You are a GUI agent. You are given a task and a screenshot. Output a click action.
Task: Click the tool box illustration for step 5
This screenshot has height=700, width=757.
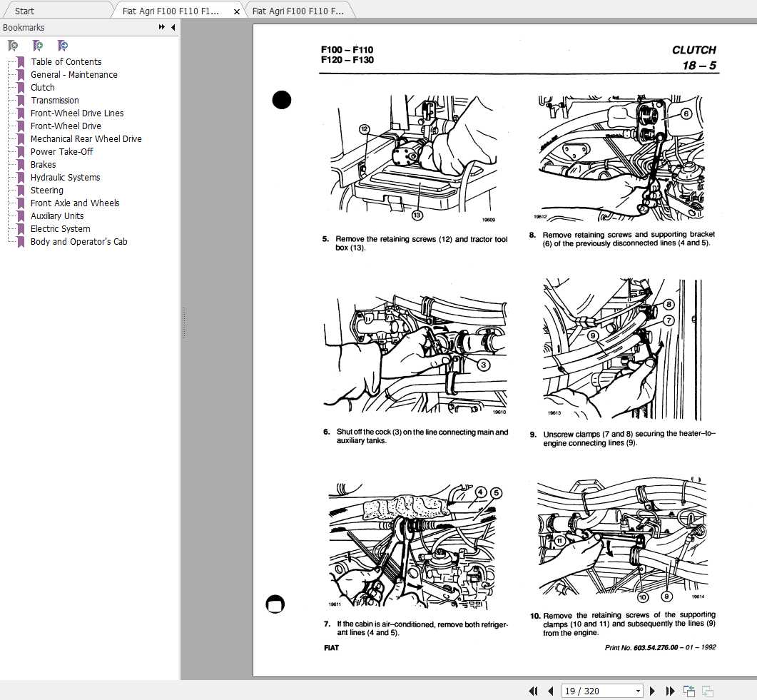pyautogui.click(x=414, y=158)
